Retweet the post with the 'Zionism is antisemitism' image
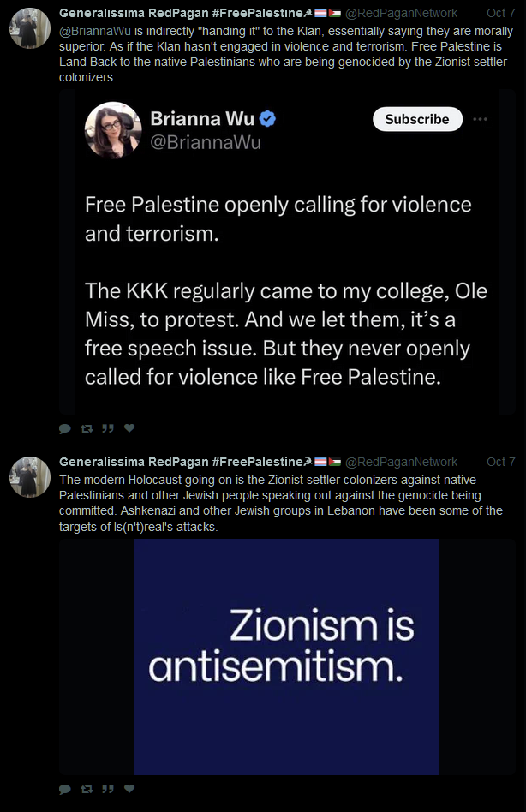The height and width of the screenshot is (812, 526). click(x=87, y=789)
